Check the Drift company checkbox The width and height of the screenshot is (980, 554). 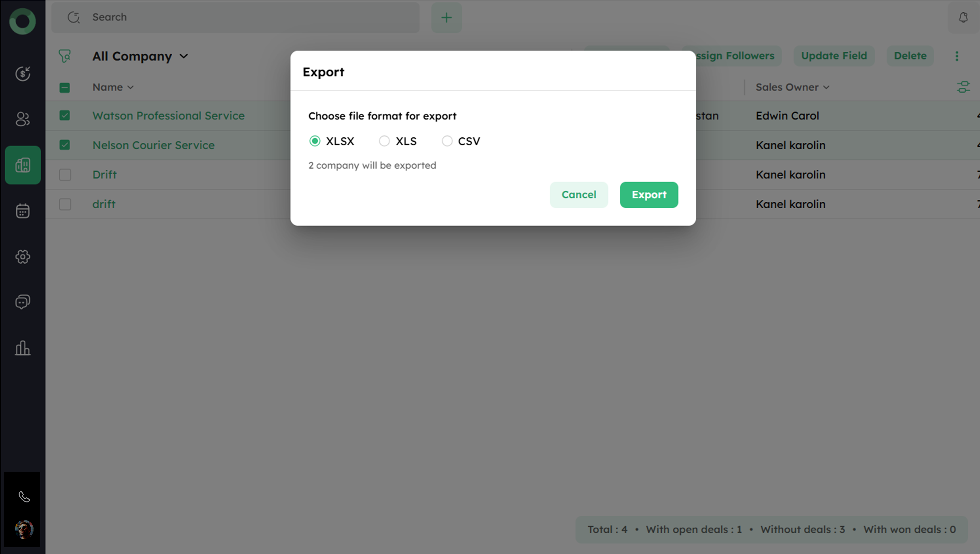(x=65, y=175)
